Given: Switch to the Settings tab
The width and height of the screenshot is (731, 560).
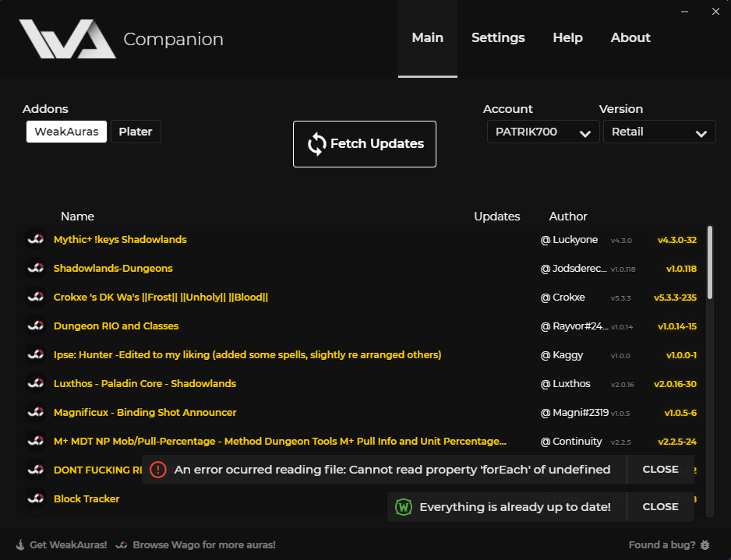Looking at the screenshot, I should click(x=498, y=37).
